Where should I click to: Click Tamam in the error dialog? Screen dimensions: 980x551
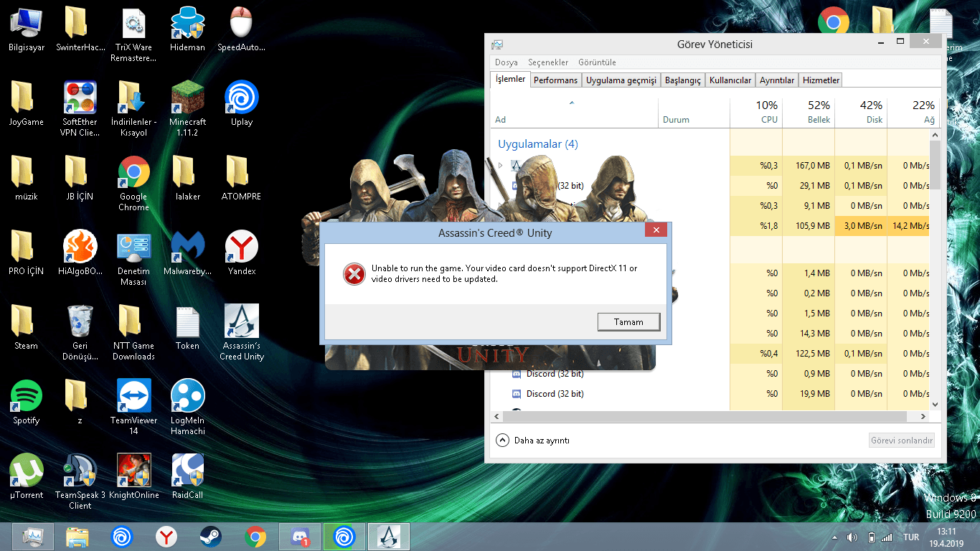pyautogui.click(x=628, y=322)
